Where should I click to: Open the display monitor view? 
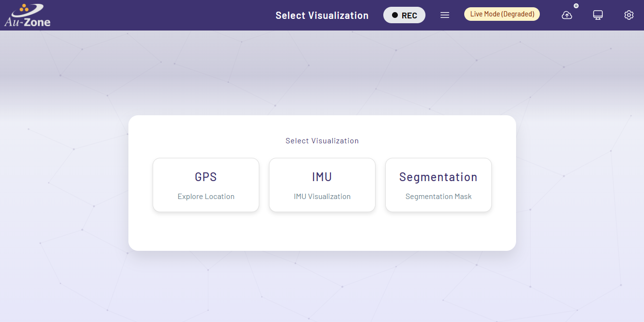coord(598,15)
